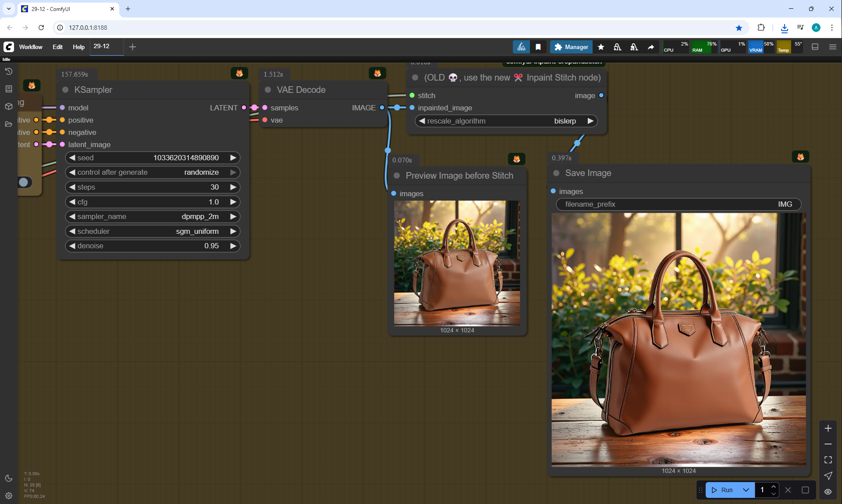Collapse the KSampler node using its dot
Image resolution: width=842 pixels, height=504 pixels.
(65, 90)
